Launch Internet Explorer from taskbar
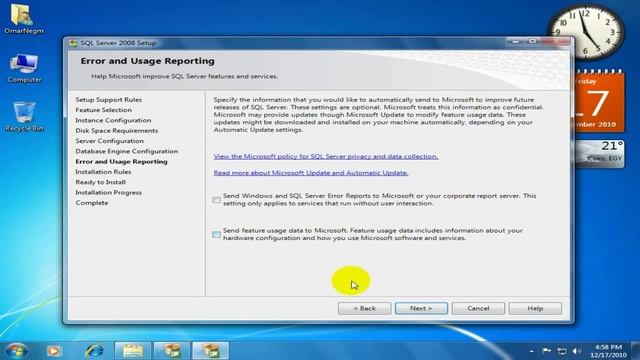Image resolution: width=640 pixels, height=360 pixels. pyautogui.click(x=94, y=351)
